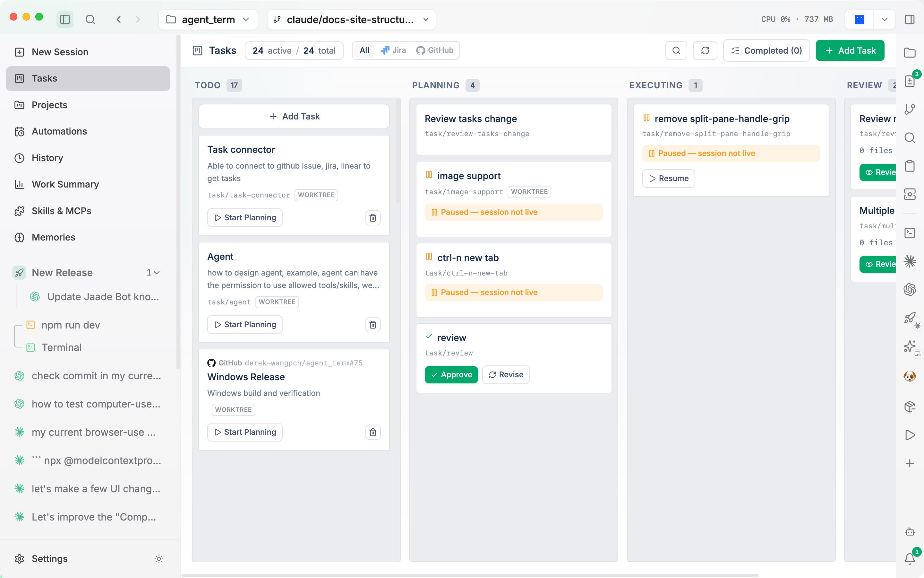924x578 pixels.
Task: Open the notifications bell icon
Action: tap(910, 558)
